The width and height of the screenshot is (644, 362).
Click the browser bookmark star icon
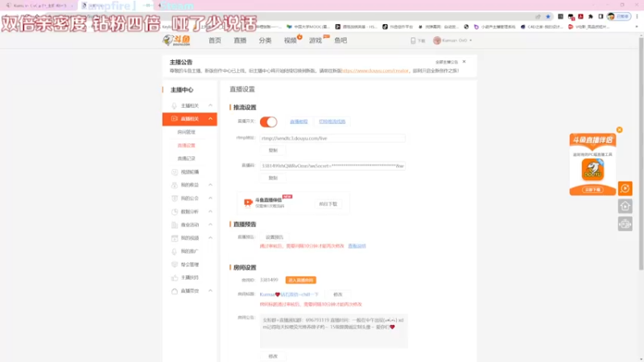point(548,16)
